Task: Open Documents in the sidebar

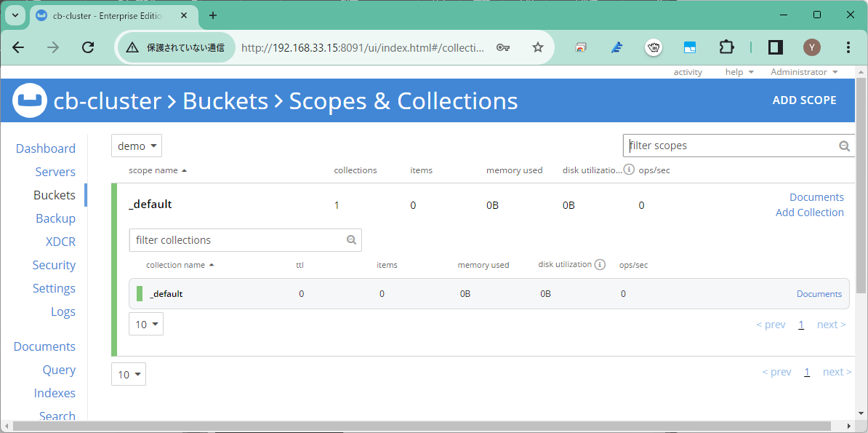Action: (x=44, y=346)
